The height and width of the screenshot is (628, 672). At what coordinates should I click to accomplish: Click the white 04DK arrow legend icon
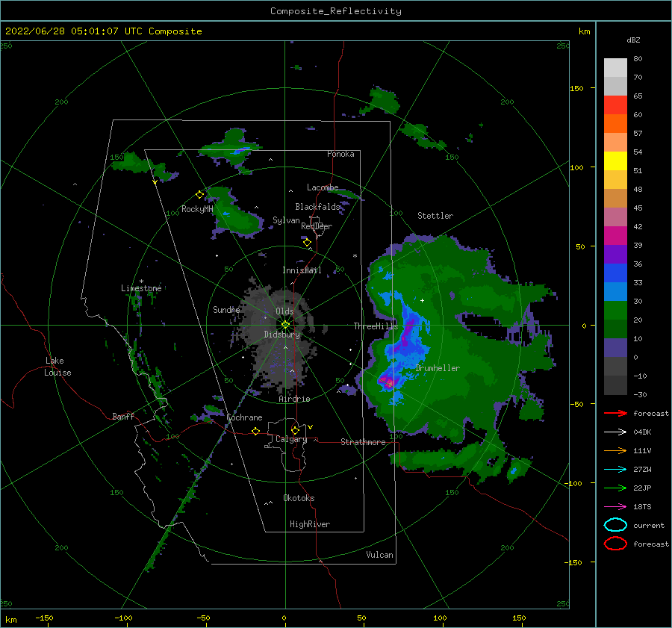pyautogui.click(x=615, y=432)
